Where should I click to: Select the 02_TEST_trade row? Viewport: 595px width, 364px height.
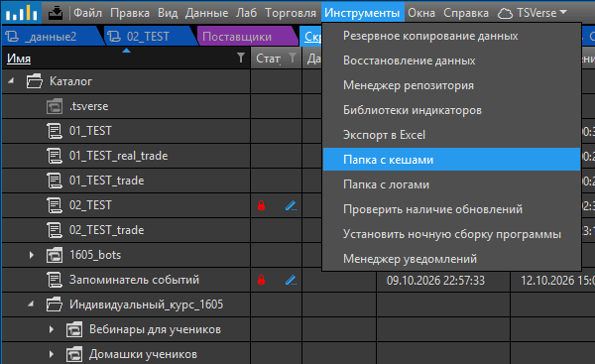click(x=126, y=230)
